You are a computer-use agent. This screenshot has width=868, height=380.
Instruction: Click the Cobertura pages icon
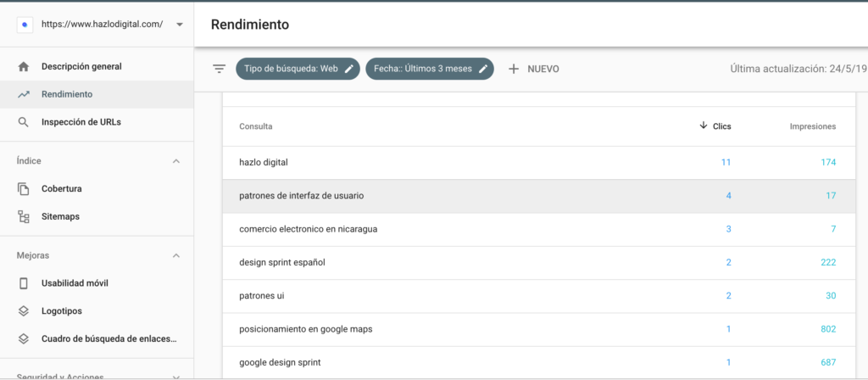click(24, 188)
